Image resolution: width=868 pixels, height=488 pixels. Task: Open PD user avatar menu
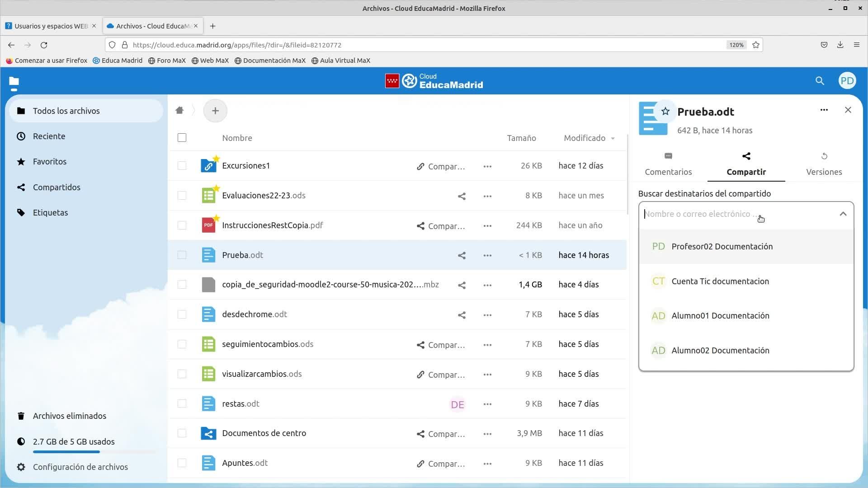[847, 81]
